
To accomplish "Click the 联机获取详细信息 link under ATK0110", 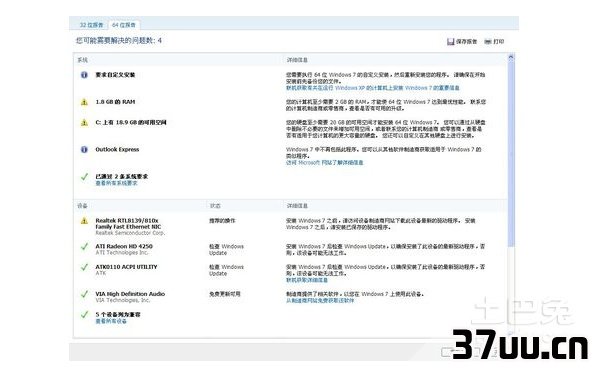I will click(x=307, y=280).
